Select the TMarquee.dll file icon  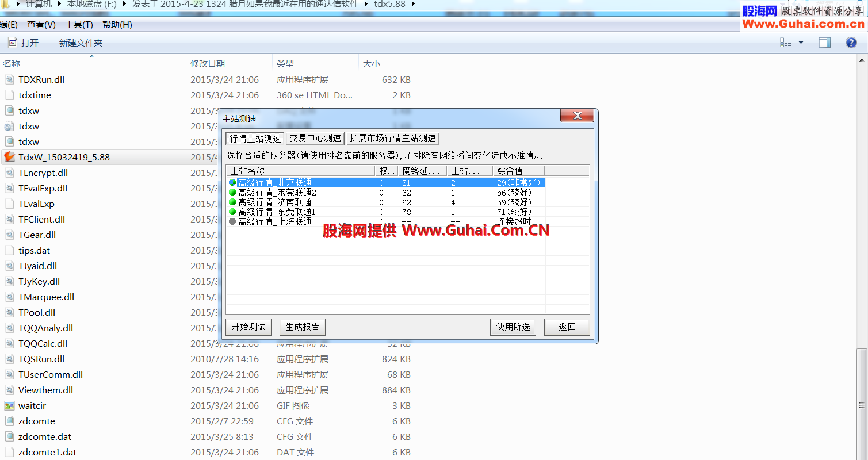click(x=9, y=297)
